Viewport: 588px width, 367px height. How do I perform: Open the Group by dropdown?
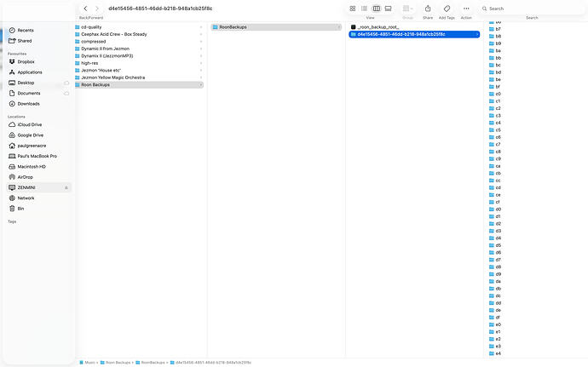[407, 9]
